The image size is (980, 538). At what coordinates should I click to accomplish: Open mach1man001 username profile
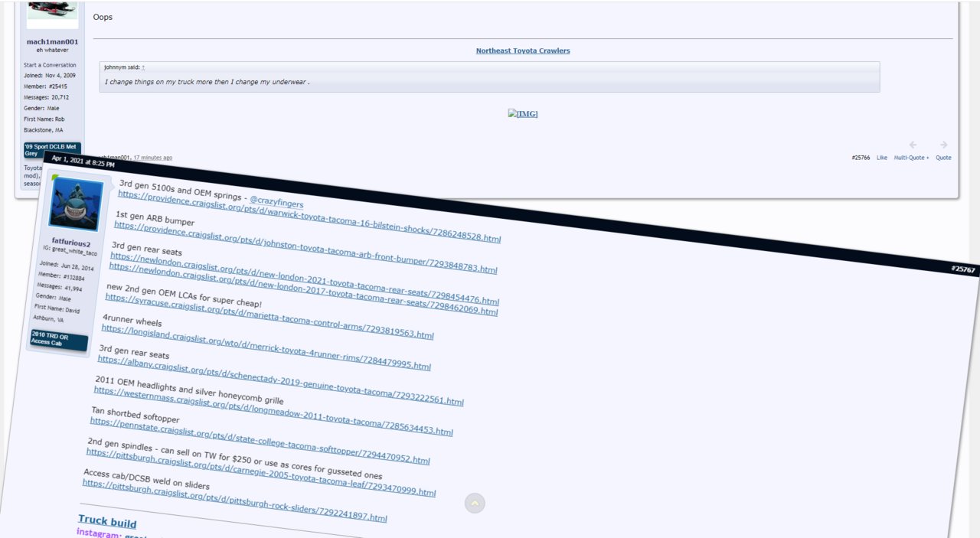(x=52, y=42)
